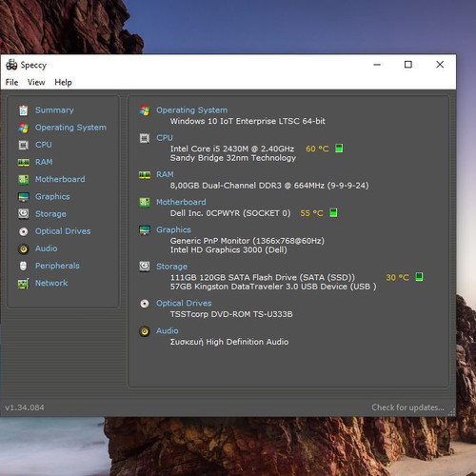
Task: Click the Graphics monitor icon in main panel
Action: (145, 230)
